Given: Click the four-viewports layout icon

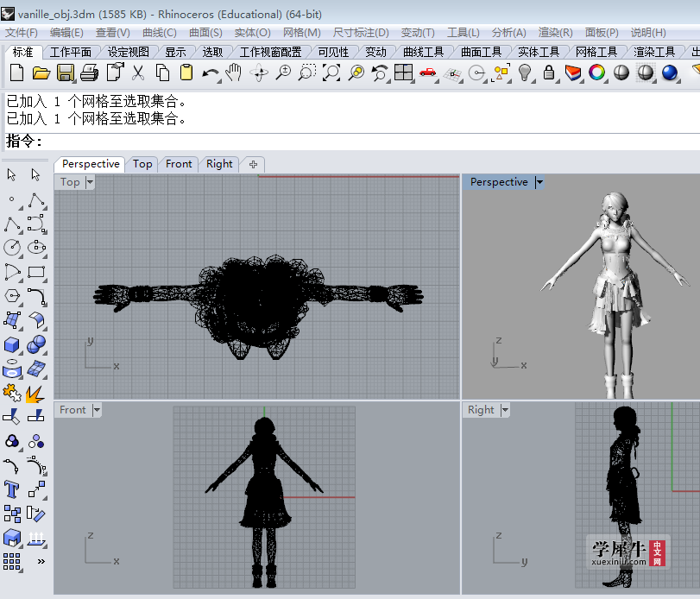Looking at the screenshot, I should (x=403, y=73).
